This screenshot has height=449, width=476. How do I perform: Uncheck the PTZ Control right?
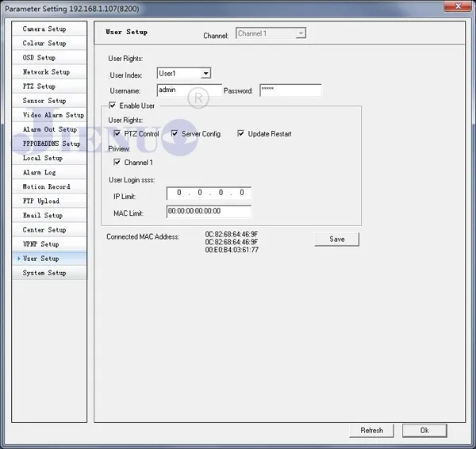click(x=117, y=133)
